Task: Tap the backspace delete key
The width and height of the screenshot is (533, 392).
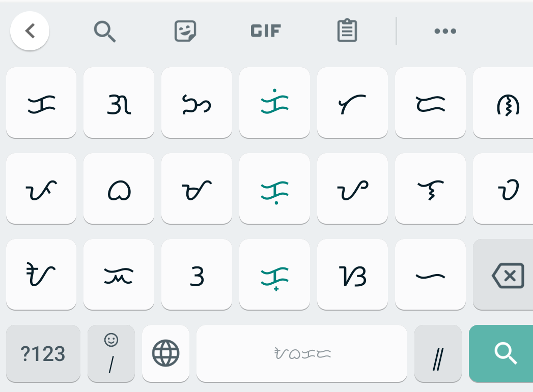Action: (x=503, y=275)
